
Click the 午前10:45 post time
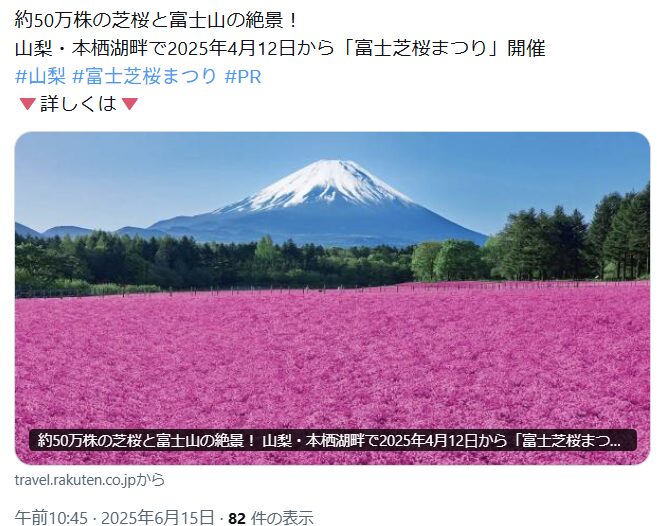pos(51,518)
